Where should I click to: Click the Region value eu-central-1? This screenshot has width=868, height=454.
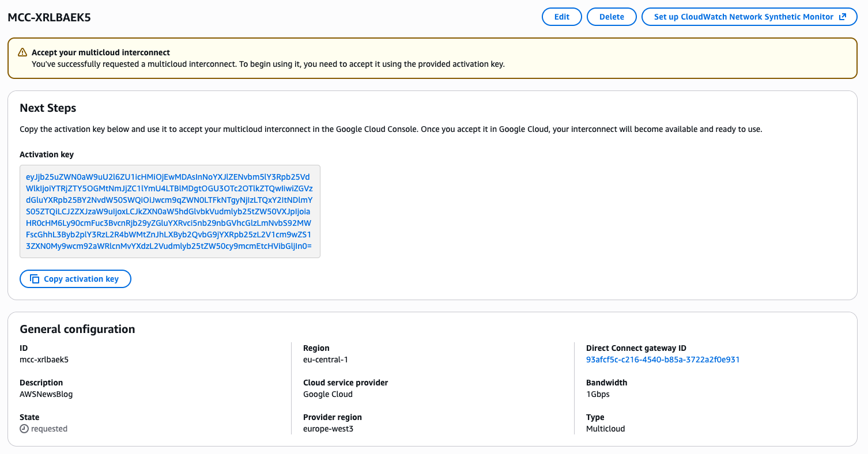pos(325,360)
